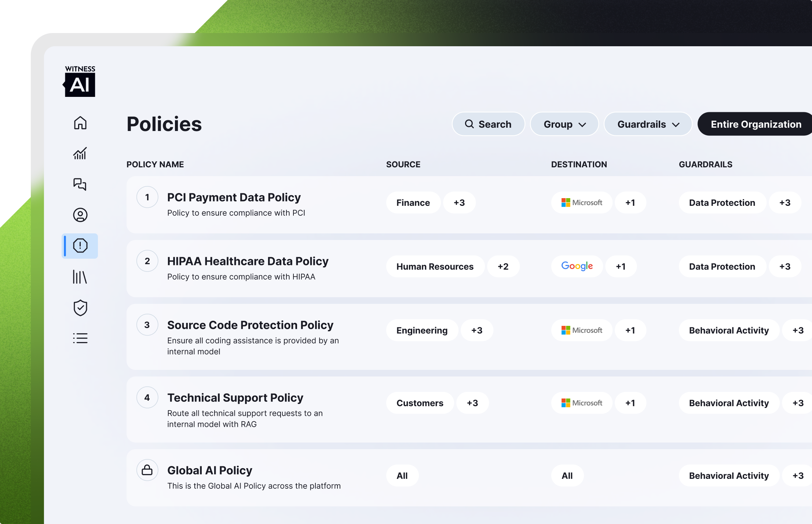The width and height of the screenshot is (812, 524).
Task: Click priority number 4 badge
Action: tap(147, 397)
